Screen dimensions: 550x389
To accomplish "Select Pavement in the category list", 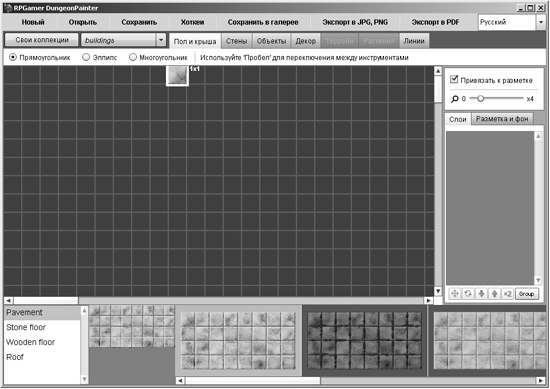I will pos(42,312).
